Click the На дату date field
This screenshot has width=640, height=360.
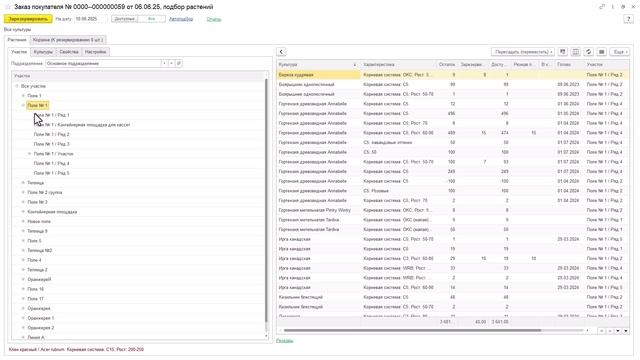click(x=91, y=19)
